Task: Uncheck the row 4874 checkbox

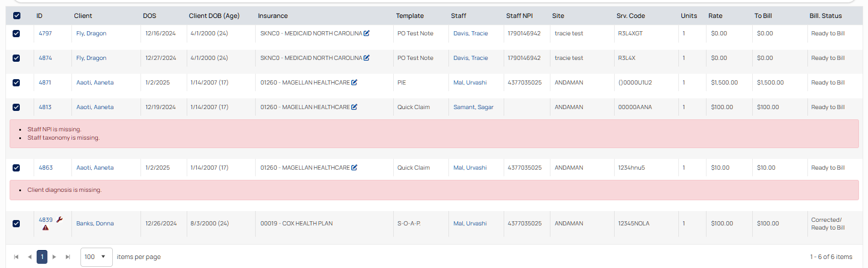Action: [x=16, y=58]
